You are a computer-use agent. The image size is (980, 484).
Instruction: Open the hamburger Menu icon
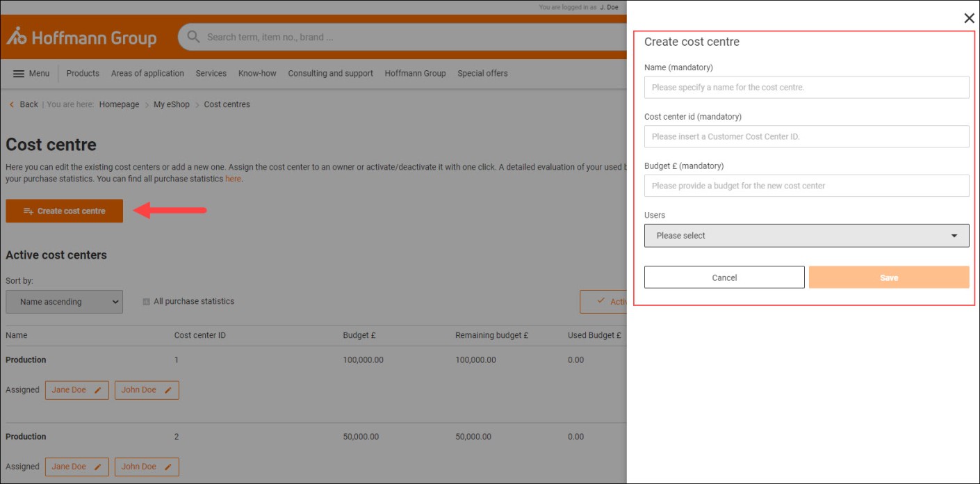pos(19,74)
